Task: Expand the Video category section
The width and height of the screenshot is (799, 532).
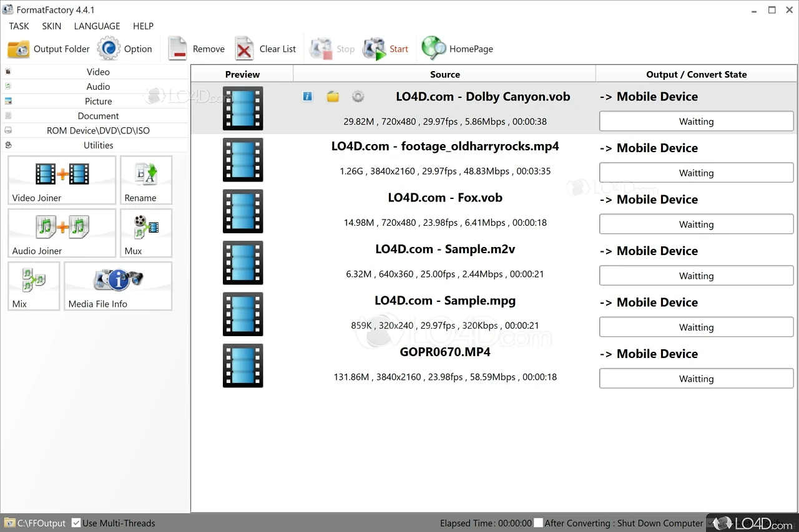Action: point(98,72)
